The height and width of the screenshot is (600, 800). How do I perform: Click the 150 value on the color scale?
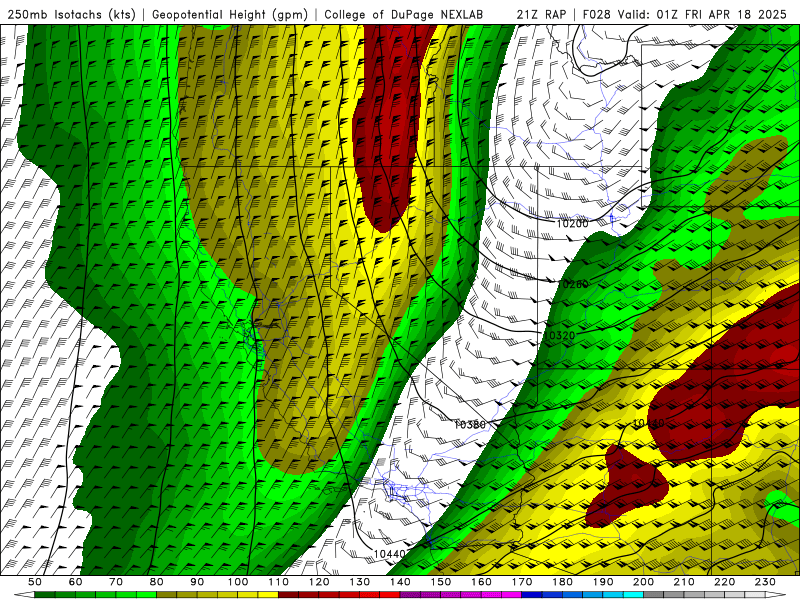tap(441, 582)
